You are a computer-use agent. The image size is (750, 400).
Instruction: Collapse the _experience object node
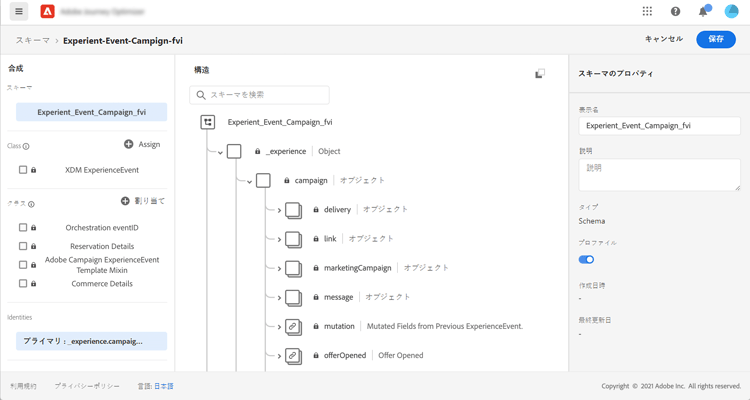(x=221, y=152)
